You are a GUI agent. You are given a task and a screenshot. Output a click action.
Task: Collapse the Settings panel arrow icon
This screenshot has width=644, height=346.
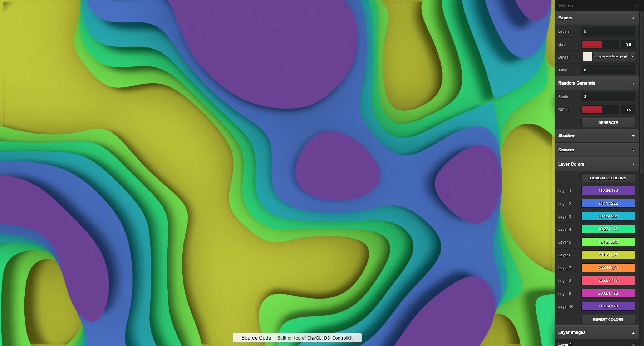[x=636, y=5]
